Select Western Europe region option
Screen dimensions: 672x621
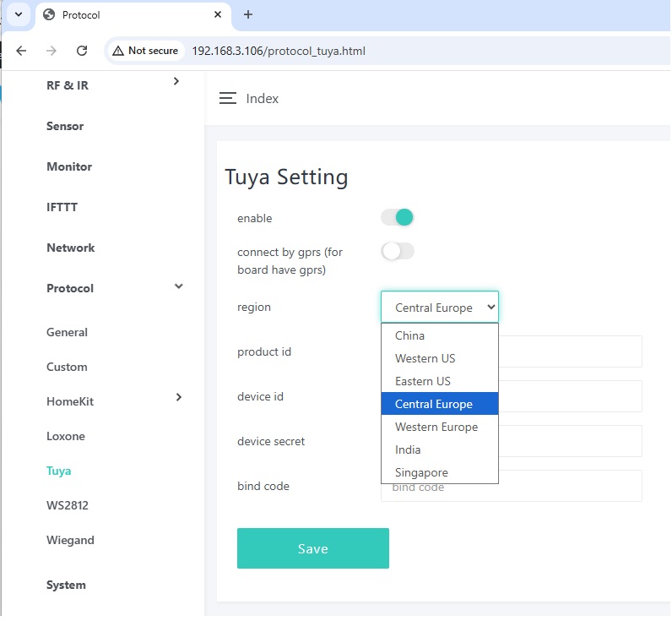pos(439,427)
